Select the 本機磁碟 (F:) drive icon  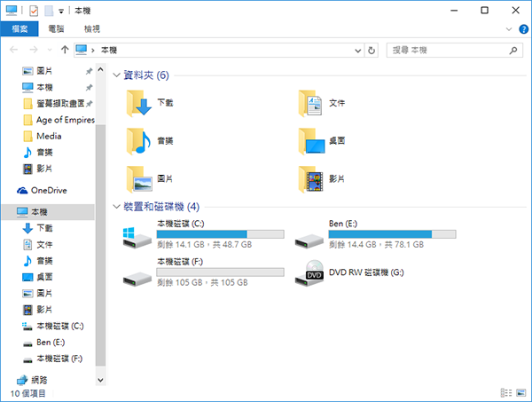pyautogui.click(x=137, y=279)
